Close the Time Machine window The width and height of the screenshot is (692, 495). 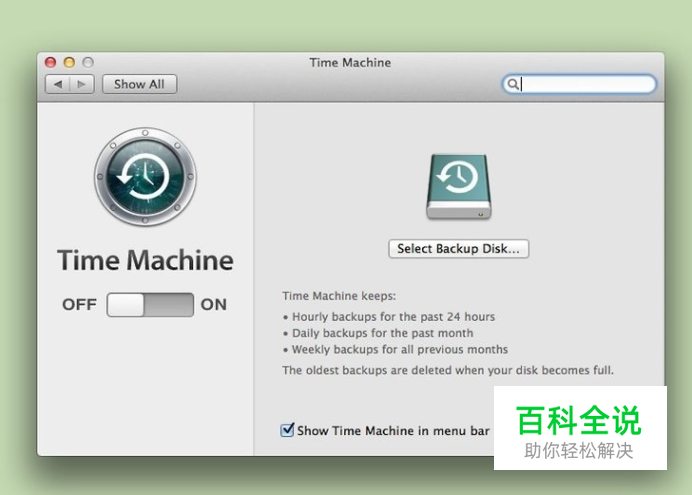coord(51,62)
